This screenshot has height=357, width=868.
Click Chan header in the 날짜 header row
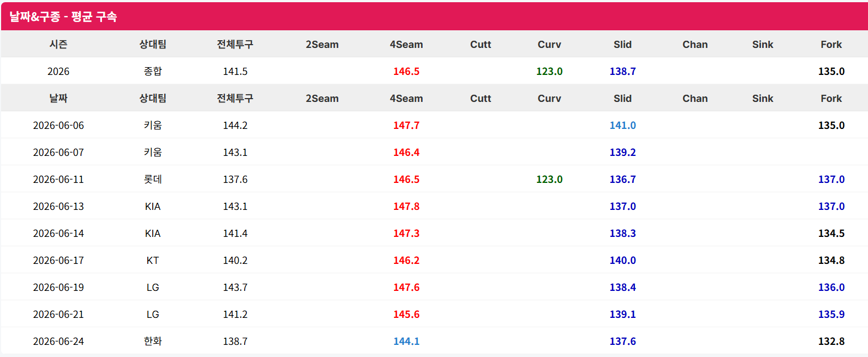click(x=695, y=99)
